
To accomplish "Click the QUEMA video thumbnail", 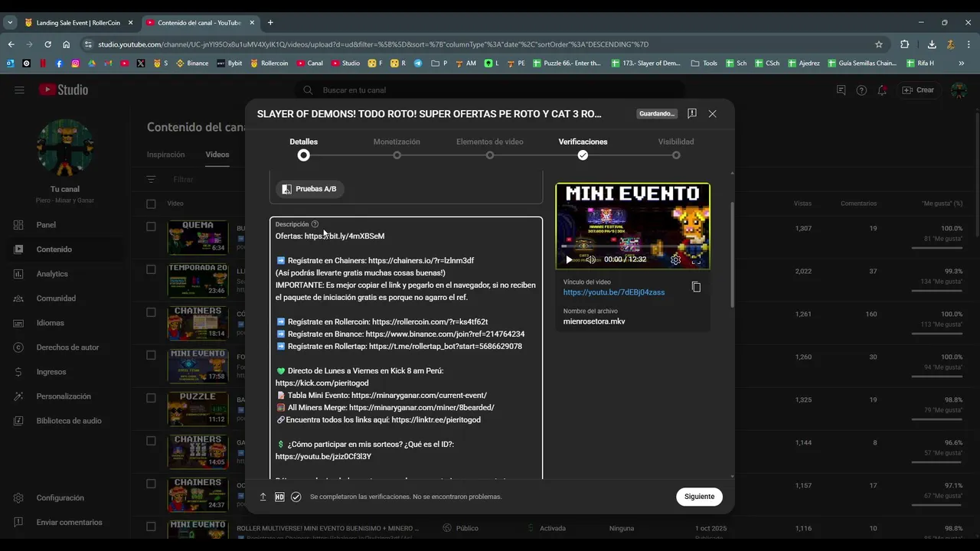I will pyautogui.click(x=198, y=237).
